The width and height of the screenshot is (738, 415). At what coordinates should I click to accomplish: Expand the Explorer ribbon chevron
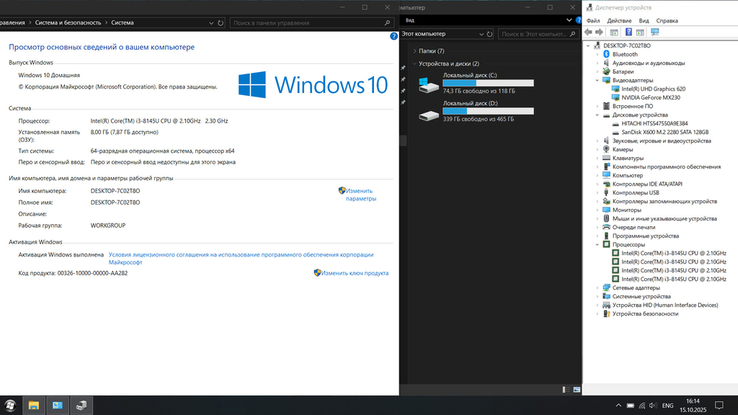[x=569, y=20]
